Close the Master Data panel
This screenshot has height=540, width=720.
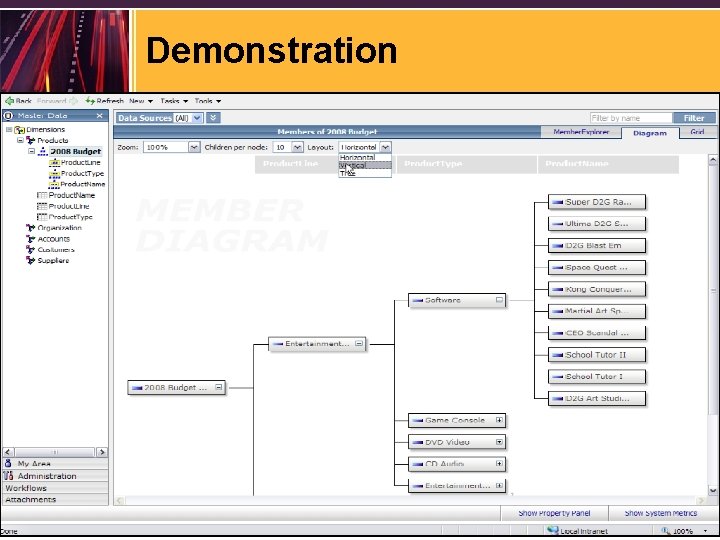[100, 116]
